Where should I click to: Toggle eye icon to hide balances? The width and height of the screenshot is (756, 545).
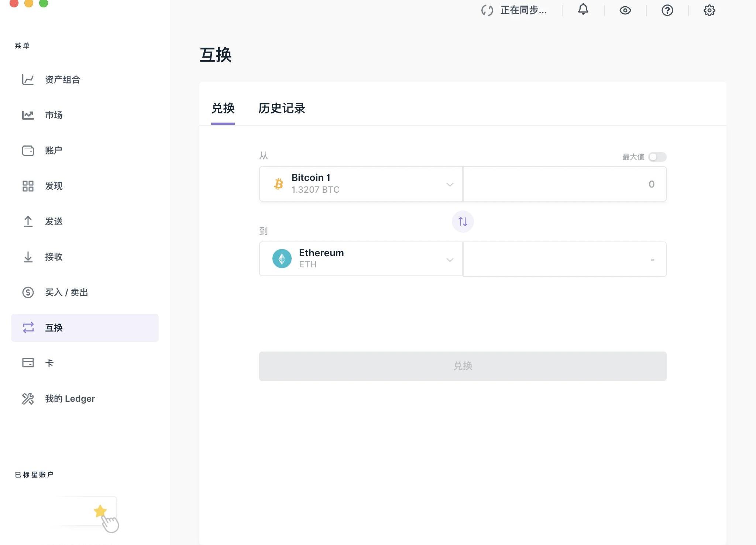[x=625, y=10]
